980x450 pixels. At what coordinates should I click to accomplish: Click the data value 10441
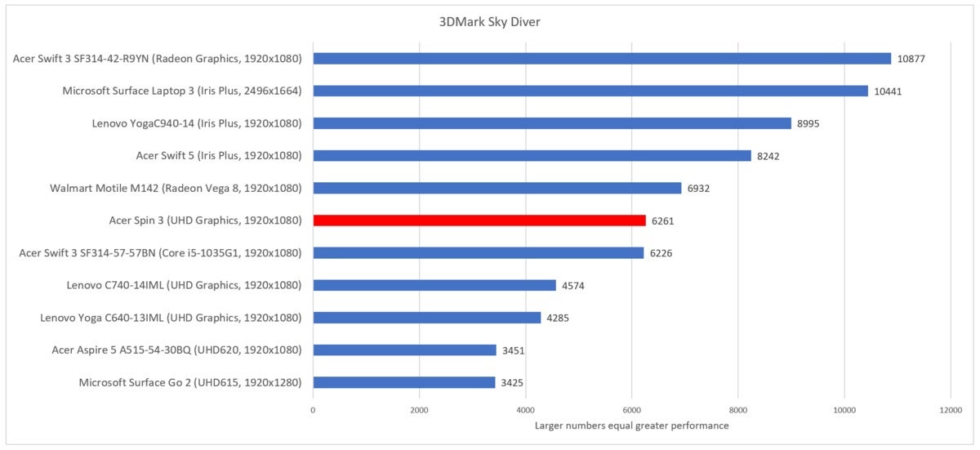tap(888, 91)
